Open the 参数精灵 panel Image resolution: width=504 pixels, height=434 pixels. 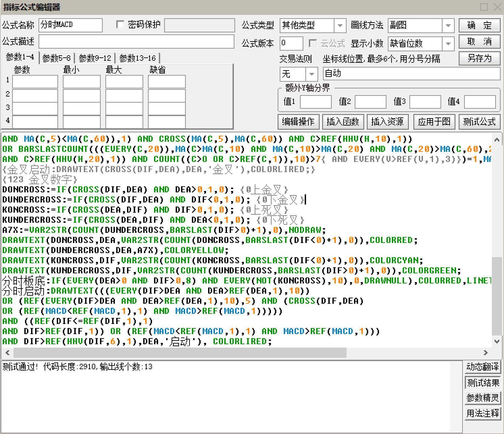(483, 398)
